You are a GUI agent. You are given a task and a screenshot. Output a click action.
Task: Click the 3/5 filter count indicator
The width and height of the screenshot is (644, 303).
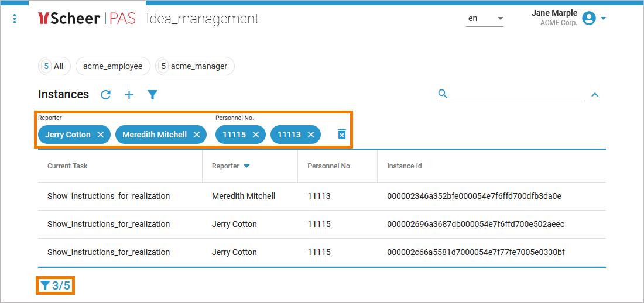(56, 286)
